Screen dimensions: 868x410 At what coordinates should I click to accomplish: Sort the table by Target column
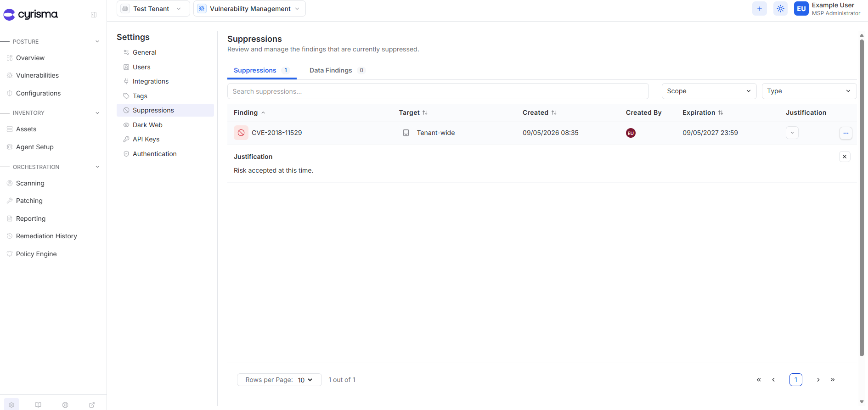click(413, 112)
